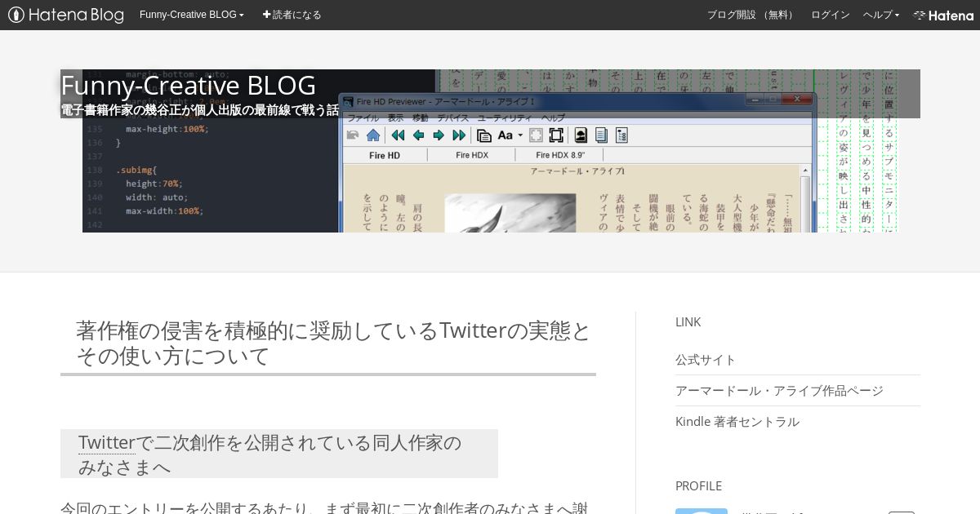Image resolution: width=980 pixels, height=514 pixels.
Task: Click the LINK sidebar heading
Action: point(688,321)
